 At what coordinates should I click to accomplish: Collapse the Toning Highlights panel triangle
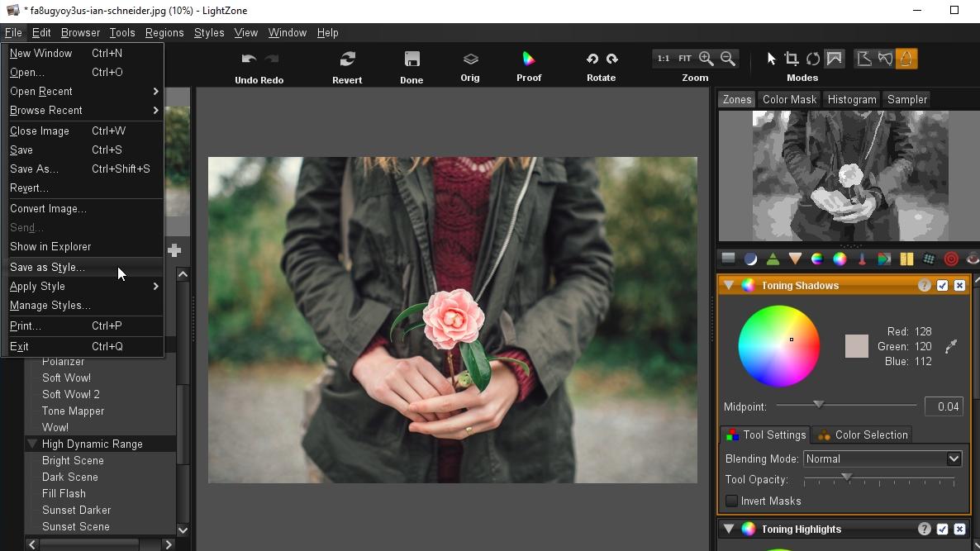729,530
